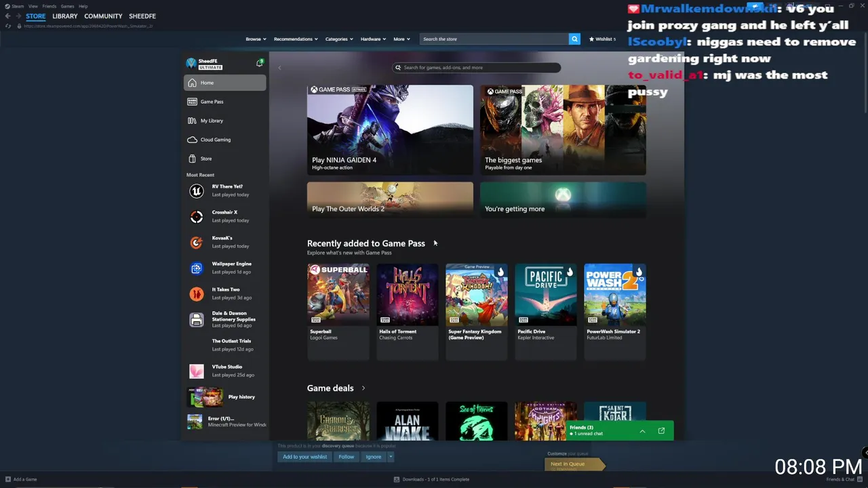Reload the Steam store page
The height and width of the screenshot is (488, 868).
click(x=7, y=26)
